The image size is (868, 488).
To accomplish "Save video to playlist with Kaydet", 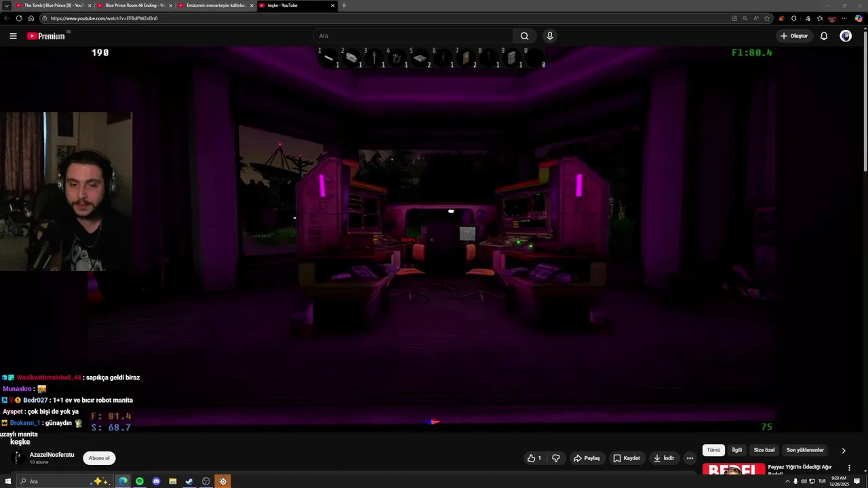I will [627, 458].
